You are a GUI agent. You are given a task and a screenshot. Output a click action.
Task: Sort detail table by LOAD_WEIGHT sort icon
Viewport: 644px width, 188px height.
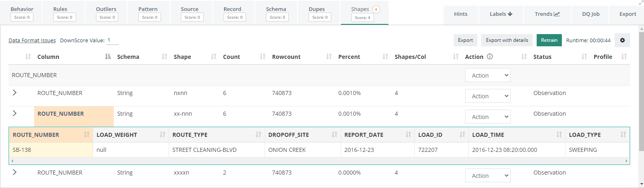[x=163, y=134]
